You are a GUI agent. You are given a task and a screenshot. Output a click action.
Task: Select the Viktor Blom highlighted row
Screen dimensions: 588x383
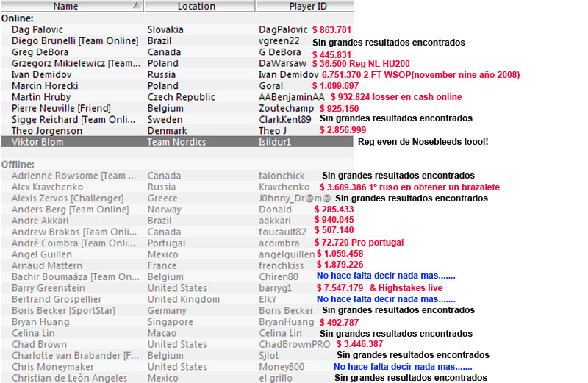coord(73,142)
